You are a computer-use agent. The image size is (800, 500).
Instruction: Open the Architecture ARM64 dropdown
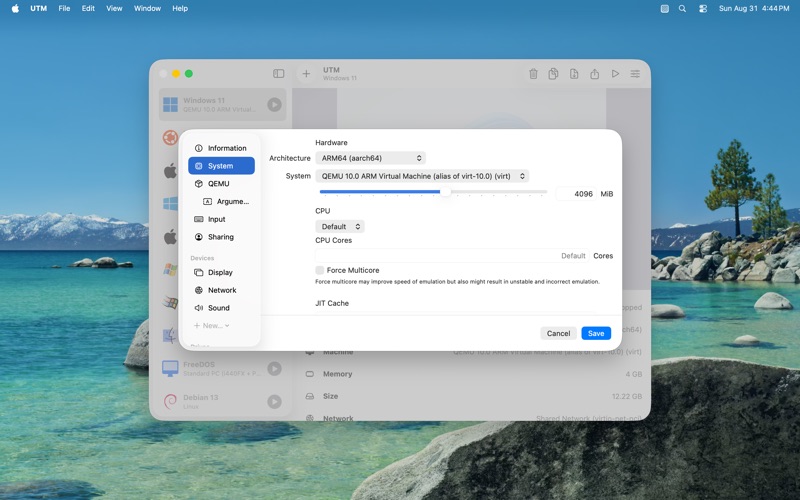click(370, 158)
